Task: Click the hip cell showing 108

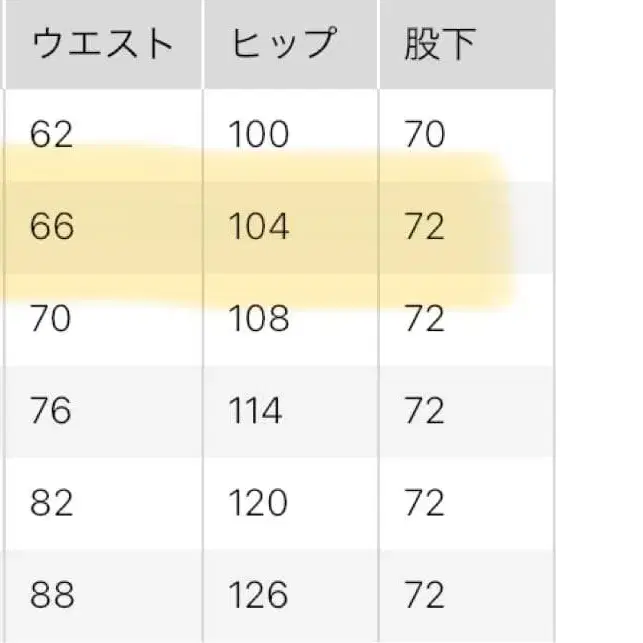Action: pos(259,319)
